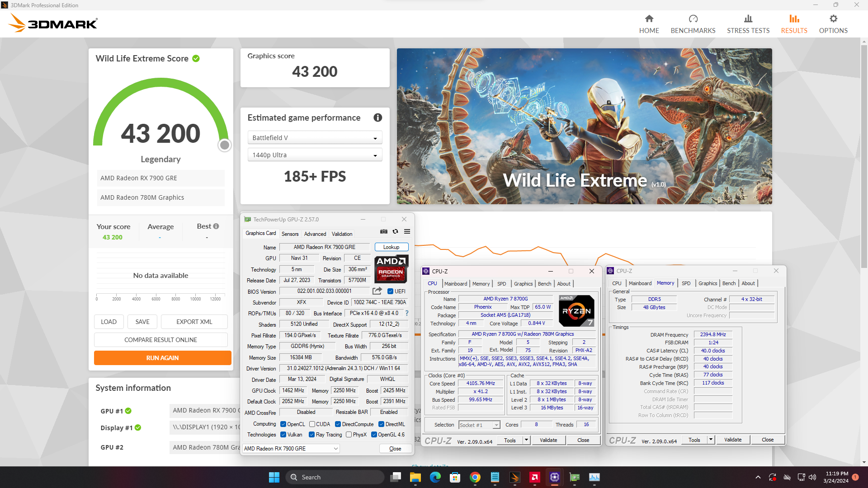
Task: Click the 3DMark vertical scrollbar
Action: pos(864,156)
